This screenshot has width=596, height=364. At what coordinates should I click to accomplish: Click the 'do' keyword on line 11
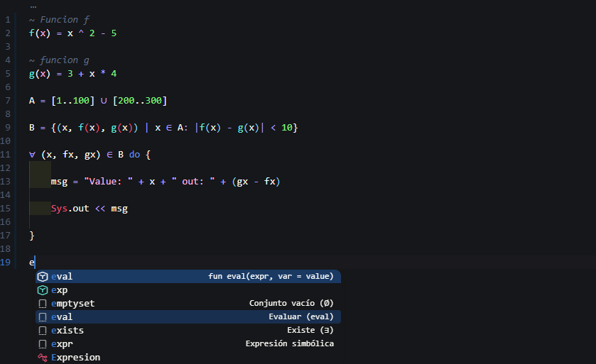[x=134, y=155]
